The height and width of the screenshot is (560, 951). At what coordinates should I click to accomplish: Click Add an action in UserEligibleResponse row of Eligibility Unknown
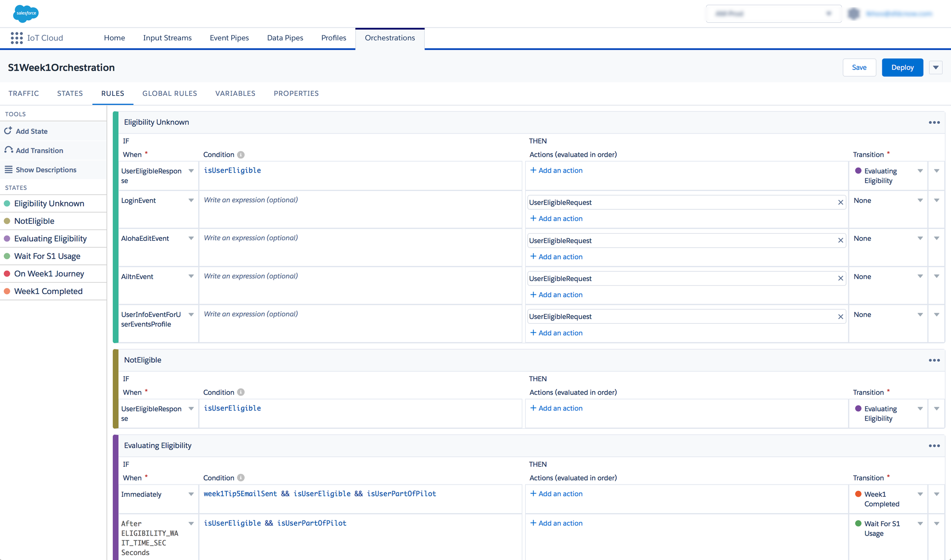point(556,170)
